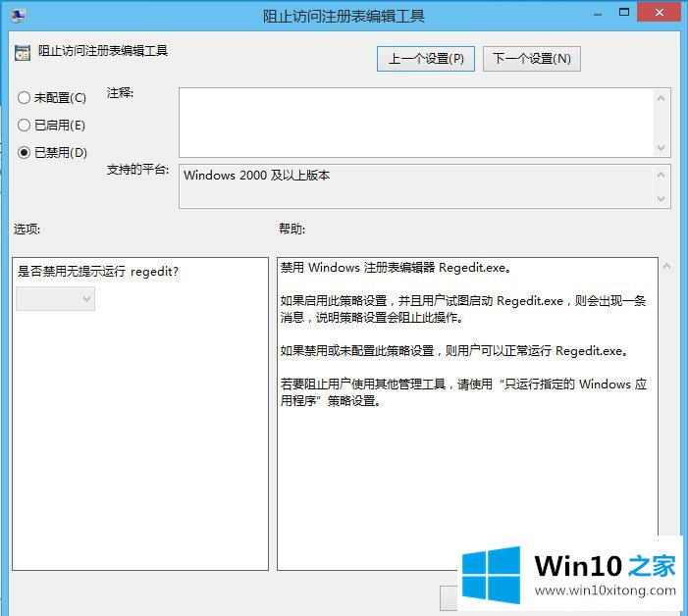
Task: Close the policy window
Action: (659, 13)
